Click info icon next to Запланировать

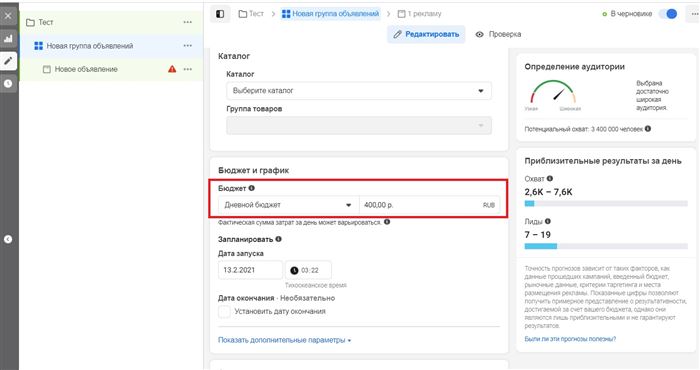[279, 239]
